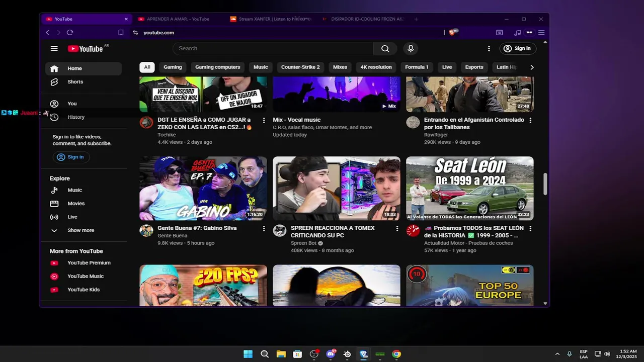Open the Seat León video thumbnail

point(470,189)
